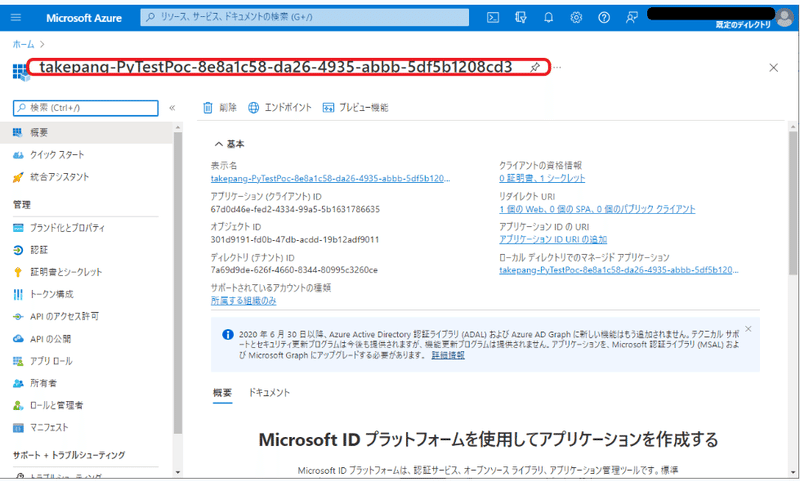Switch to the ドキュメント tab
800x481 pixels.
coord(269,393)
